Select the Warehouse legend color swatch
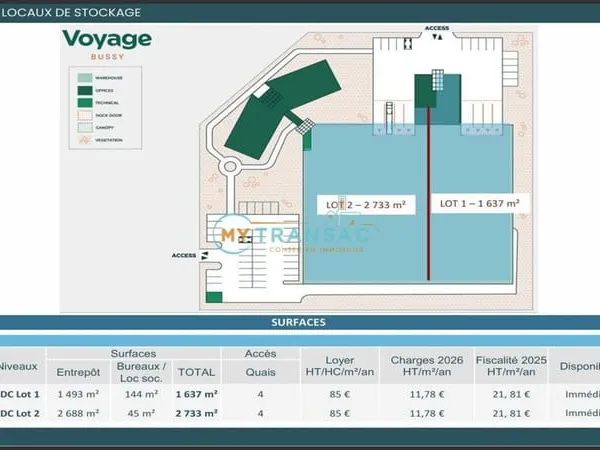The width and height of the screenshot is (600, 450). point(85,78)
